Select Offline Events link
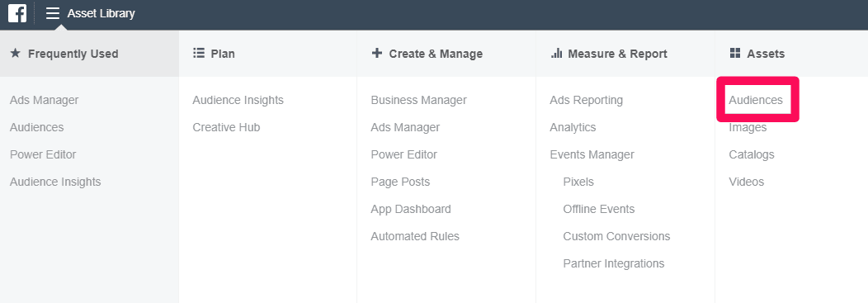This screenshot has width=868, height=303. pos(599,209)
